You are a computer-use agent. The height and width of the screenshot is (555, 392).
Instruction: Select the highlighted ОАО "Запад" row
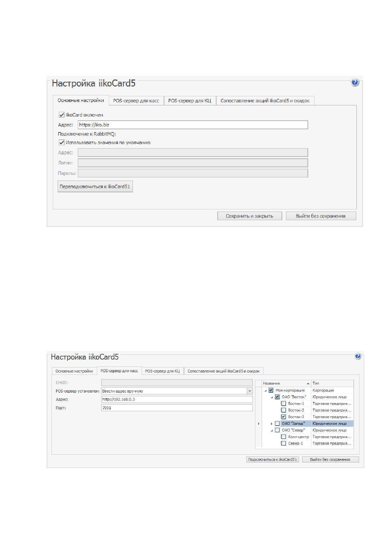[x=308, y=424]
